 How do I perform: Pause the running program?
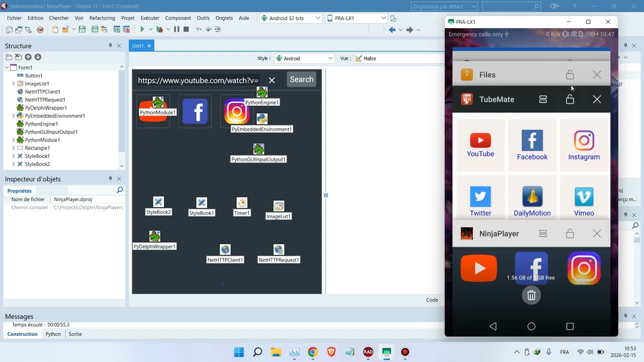[177, 30]
